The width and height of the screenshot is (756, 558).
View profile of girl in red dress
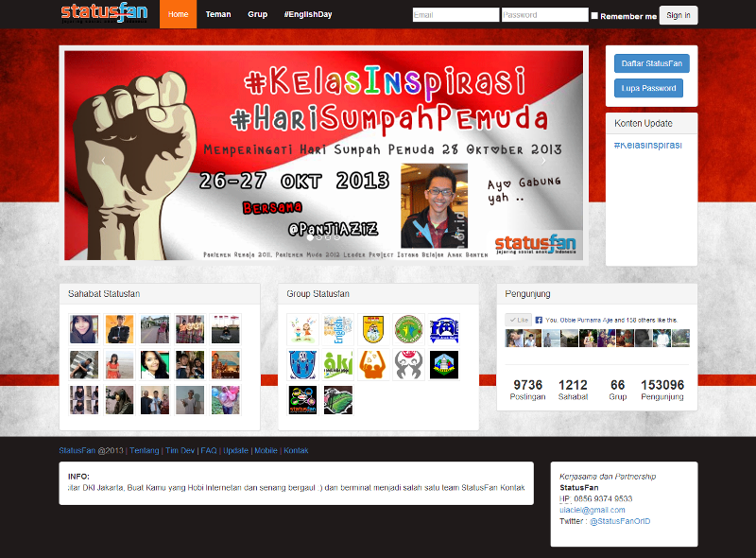(119, 364)
